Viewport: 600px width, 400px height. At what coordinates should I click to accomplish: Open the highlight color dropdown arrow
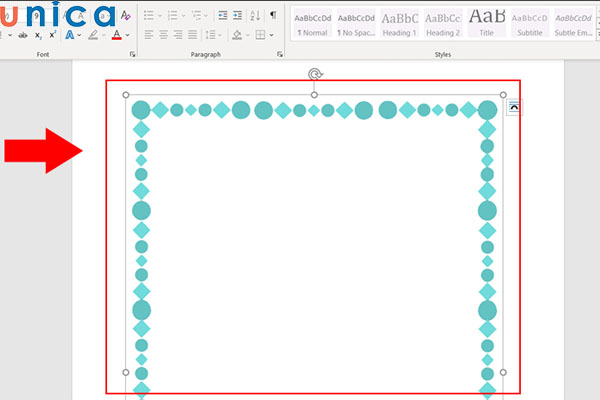click(103, 35)
